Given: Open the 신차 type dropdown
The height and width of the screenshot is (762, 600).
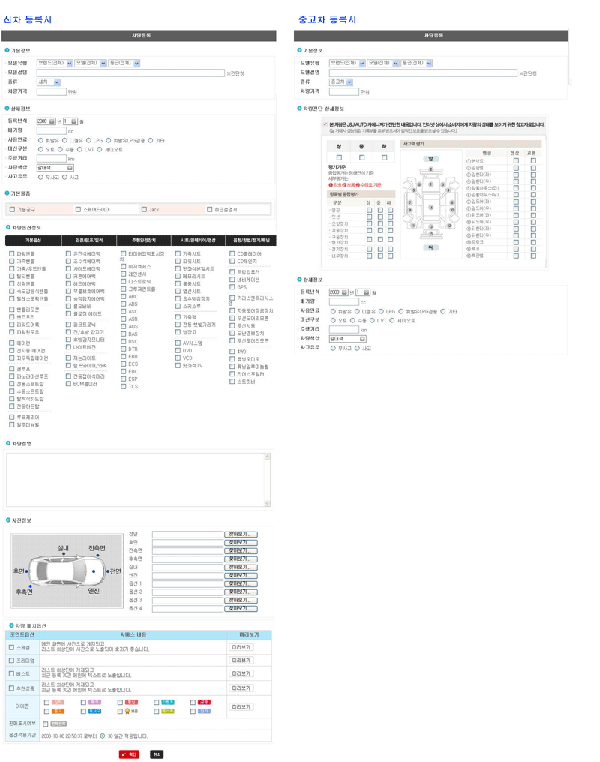Looking at the screenshot, I should (49, 82).
